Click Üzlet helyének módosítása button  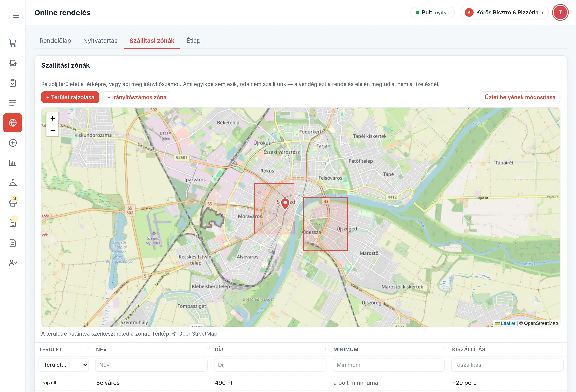pos(520,97)
